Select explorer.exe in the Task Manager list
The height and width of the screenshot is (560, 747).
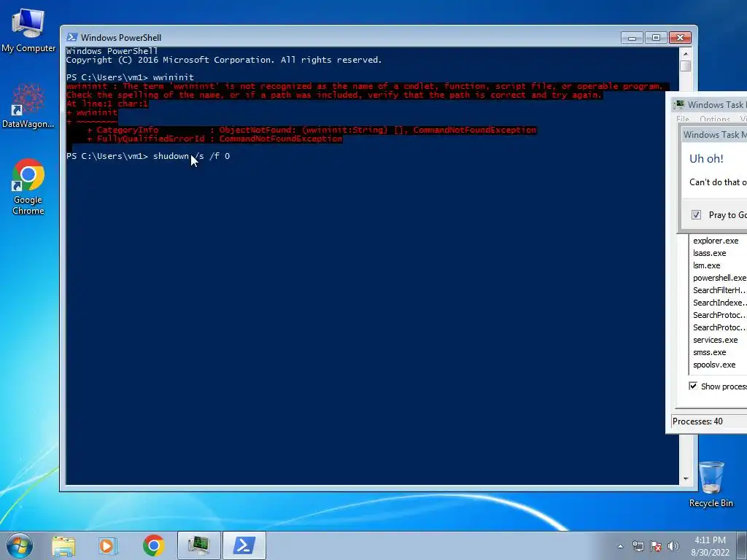[716, 241]
